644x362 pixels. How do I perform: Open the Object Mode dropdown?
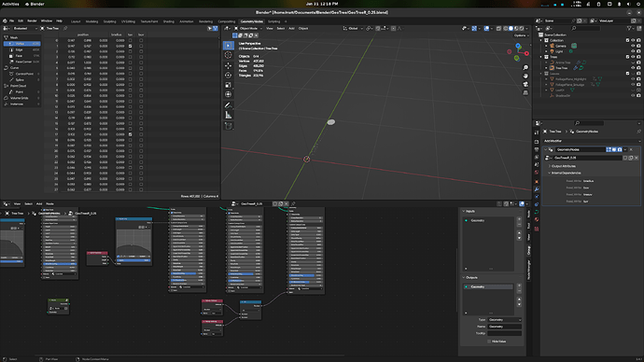coord(248,28)
